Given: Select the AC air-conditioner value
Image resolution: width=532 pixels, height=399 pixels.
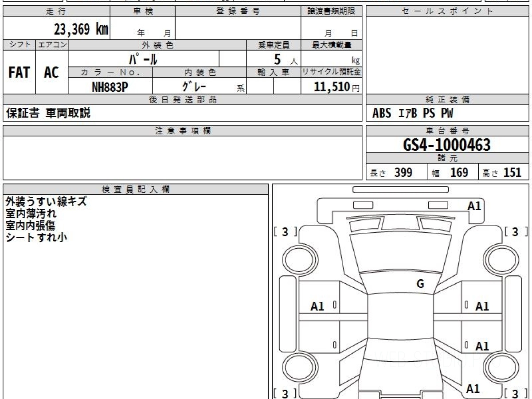Looking at the screenshot, I should 51,73.
